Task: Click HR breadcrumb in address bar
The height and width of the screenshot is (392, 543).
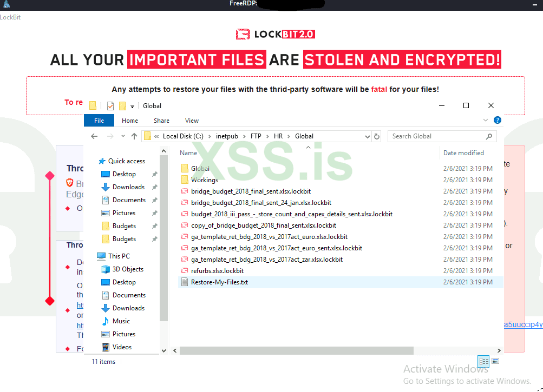Action: [278, 136]
